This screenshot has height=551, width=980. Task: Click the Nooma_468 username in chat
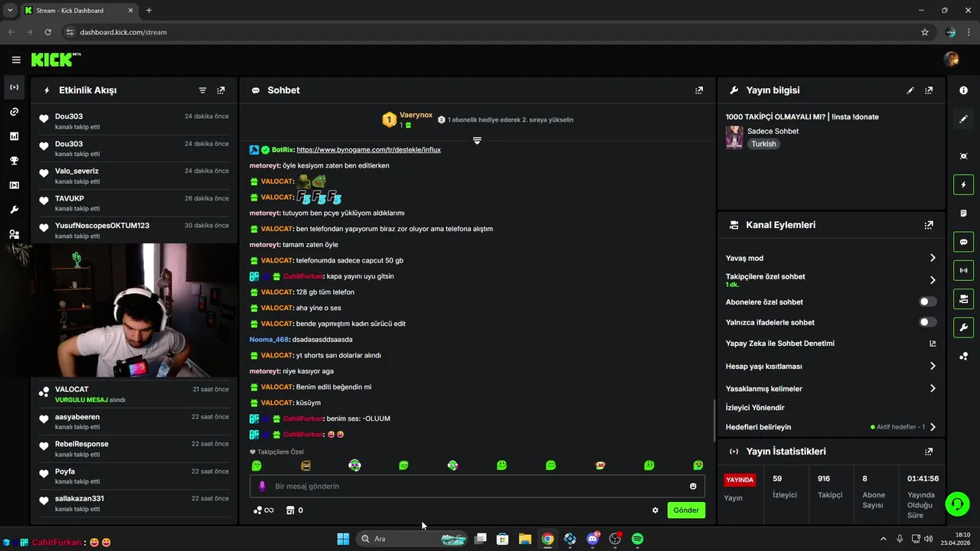coord(270,340)
